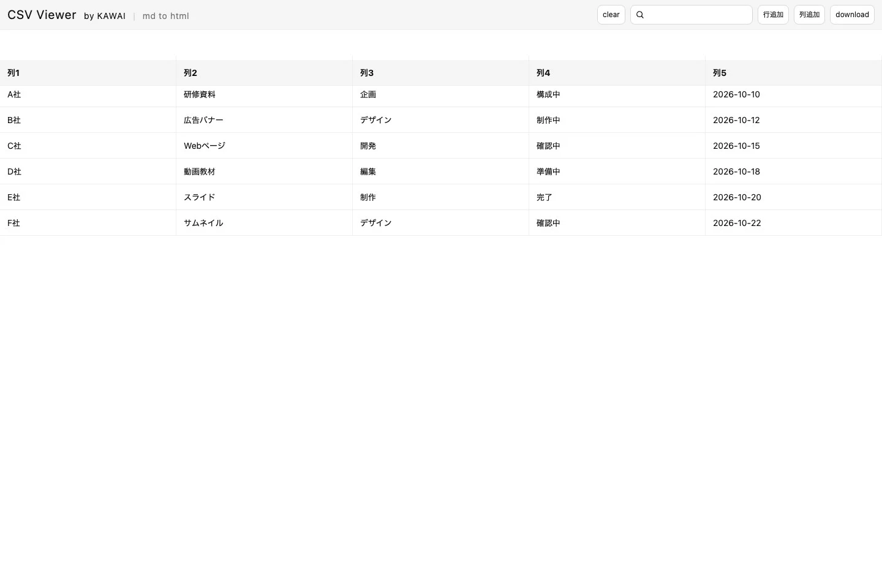Add a column with 列追加

(x=809, y=15)
